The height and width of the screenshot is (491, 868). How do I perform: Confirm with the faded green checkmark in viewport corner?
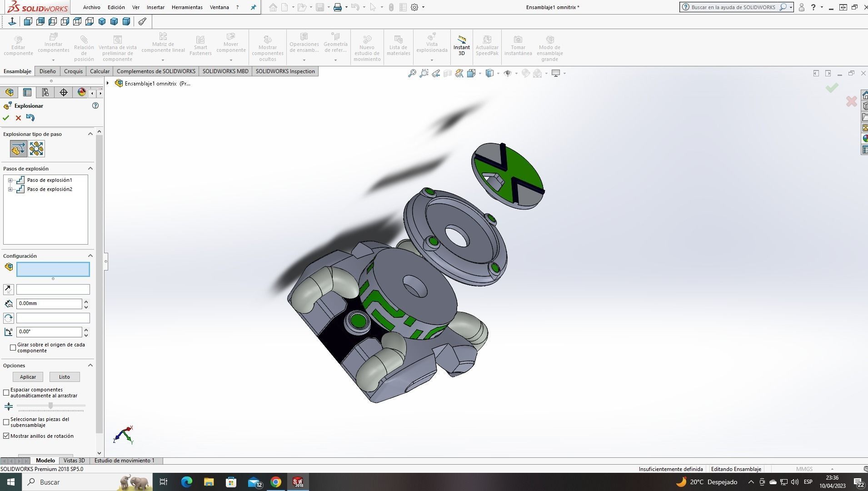pyautogui.click(x=832, y=88)
